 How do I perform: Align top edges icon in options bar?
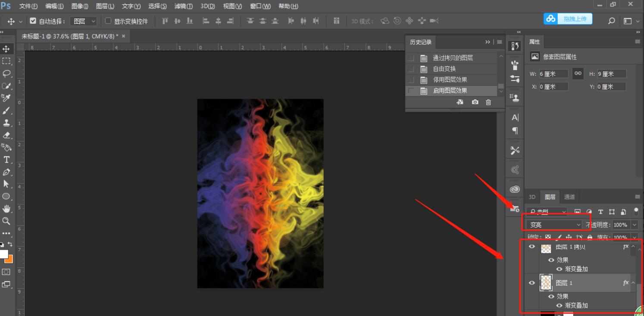click(x=165, y=21)
